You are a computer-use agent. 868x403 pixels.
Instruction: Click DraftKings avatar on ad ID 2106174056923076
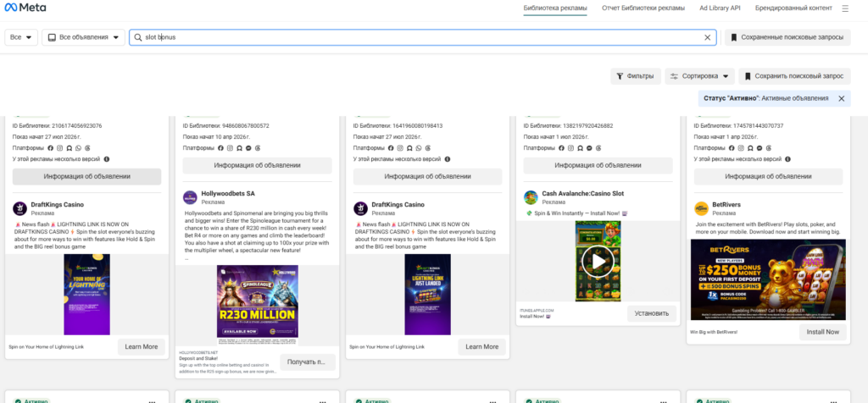coord(20,208)
